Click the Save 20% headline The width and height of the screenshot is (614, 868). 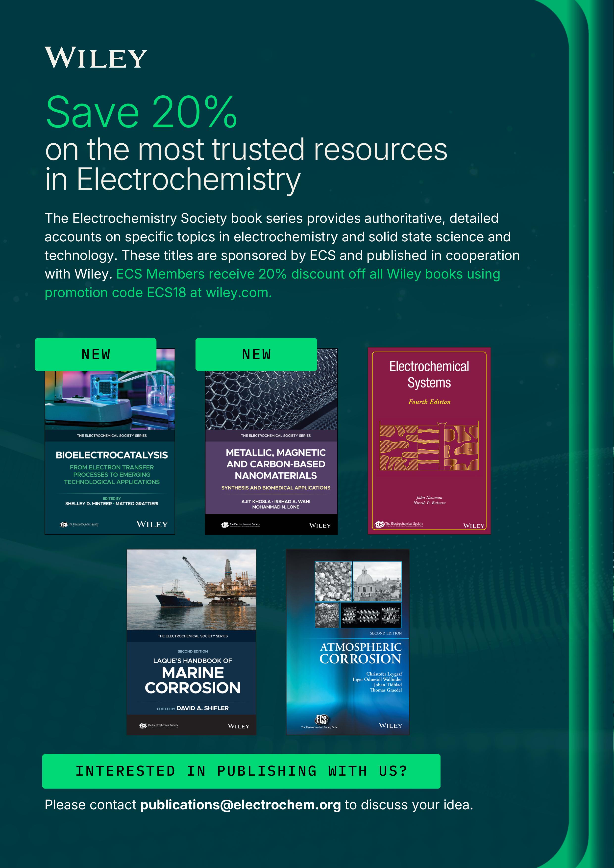(x=141, y=113)
